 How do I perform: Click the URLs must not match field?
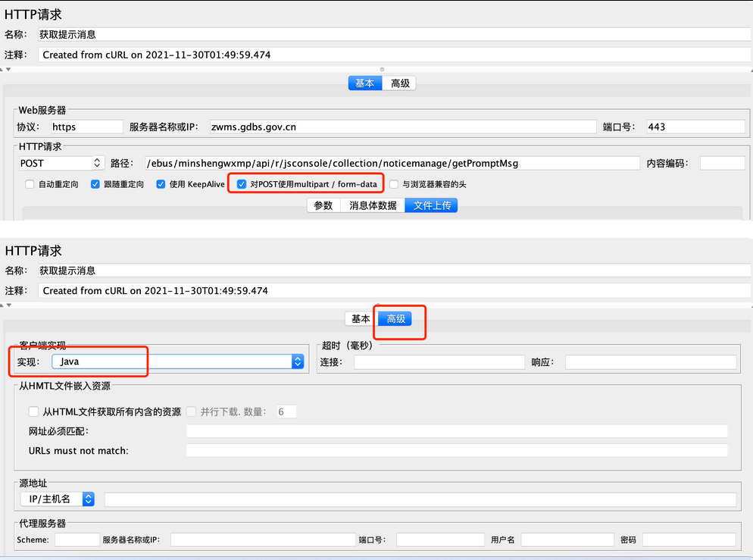(457, 450)
